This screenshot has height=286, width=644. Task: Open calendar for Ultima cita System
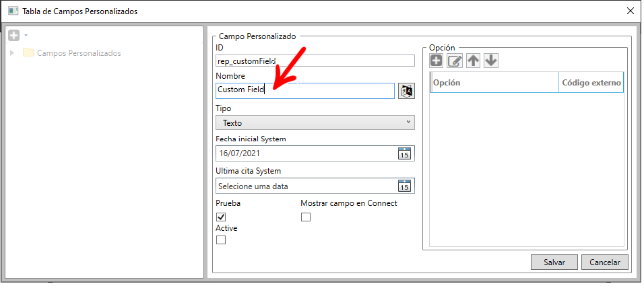(x=404, y=186)
